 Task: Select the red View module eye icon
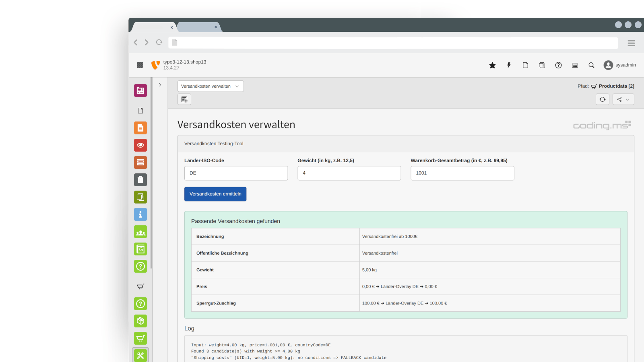140,145
